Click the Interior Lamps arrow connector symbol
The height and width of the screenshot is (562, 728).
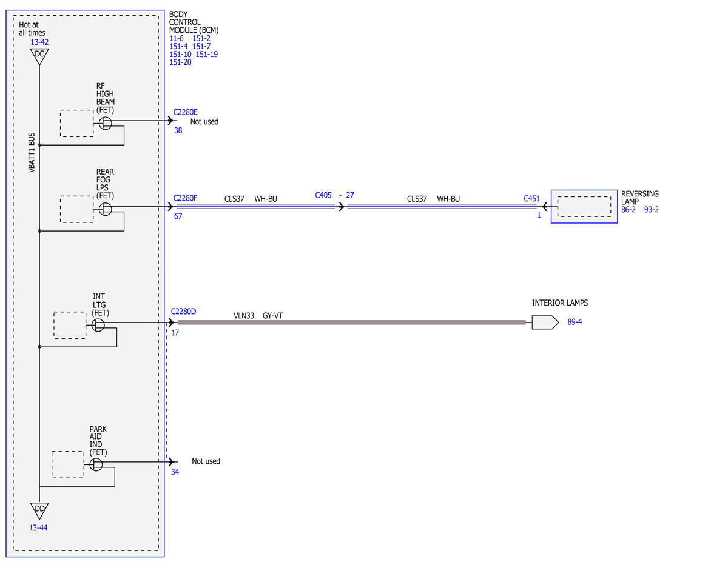coord(545,323)
